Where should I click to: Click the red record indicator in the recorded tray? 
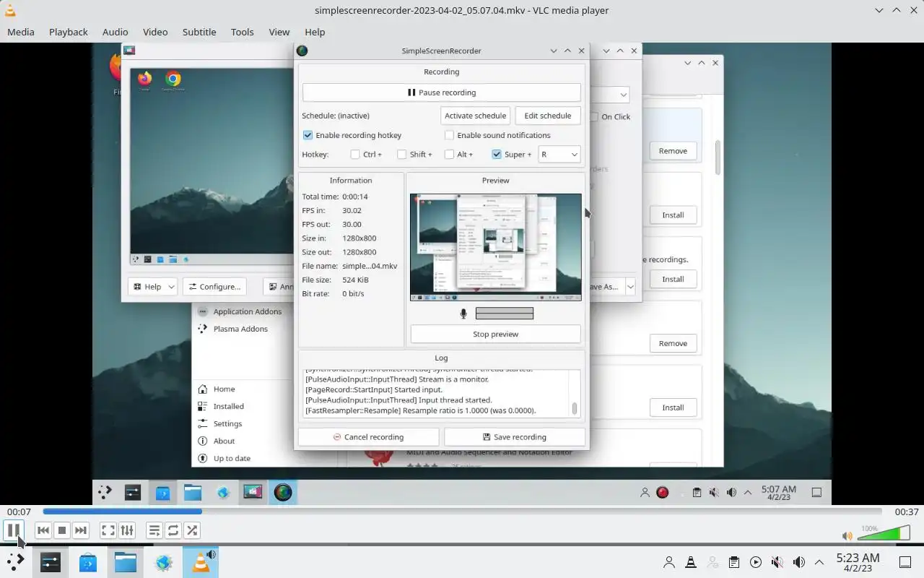(x=663, y=493)
